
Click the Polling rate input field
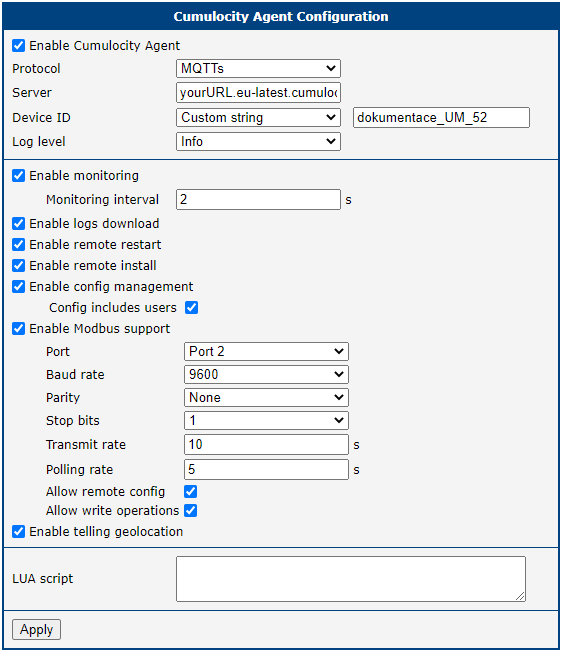tap(266, 469)
